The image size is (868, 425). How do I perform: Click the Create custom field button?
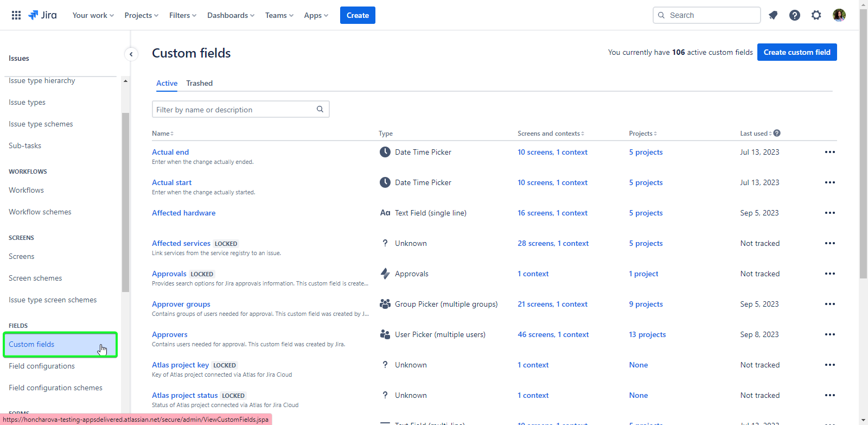tap(796, 52)
